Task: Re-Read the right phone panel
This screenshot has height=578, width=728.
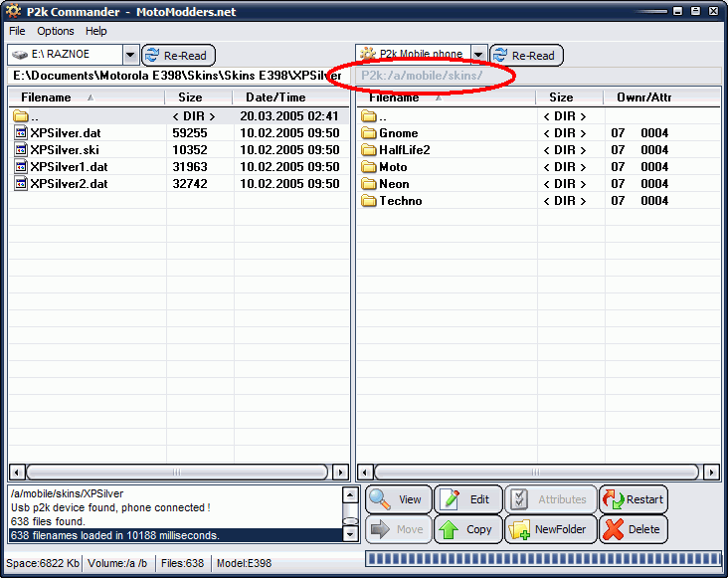Action: [x=526, y=56]
